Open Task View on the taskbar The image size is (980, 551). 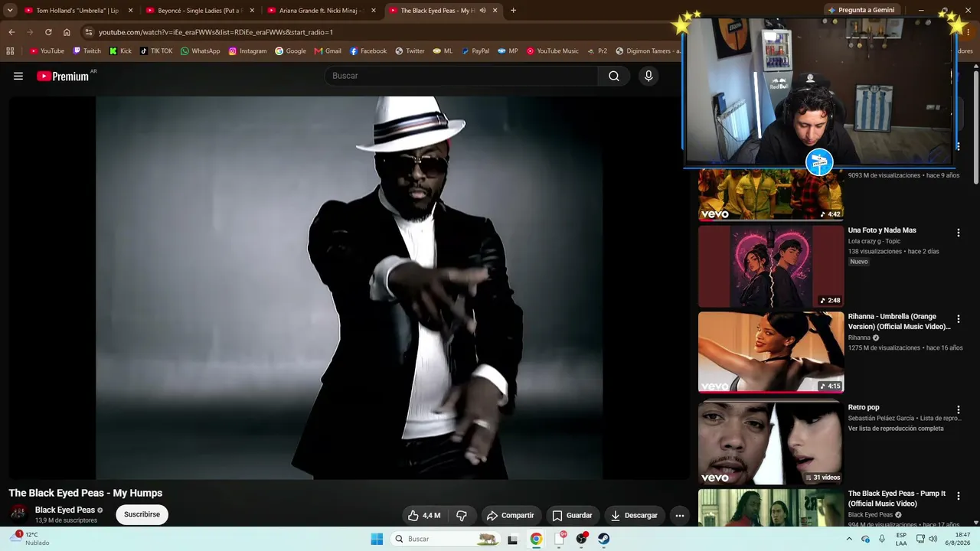coord(513,539)
